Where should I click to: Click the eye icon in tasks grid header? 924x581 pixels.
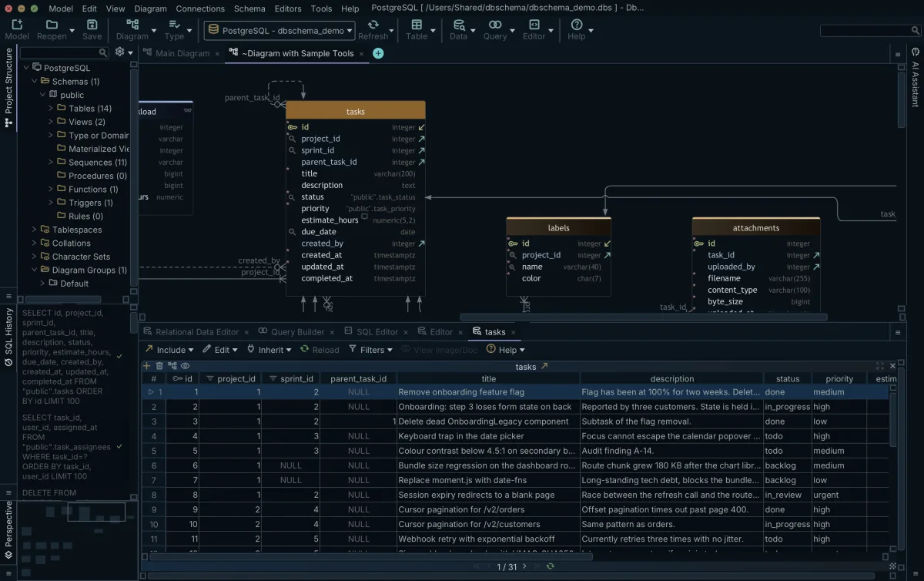[x=185, y=367]
